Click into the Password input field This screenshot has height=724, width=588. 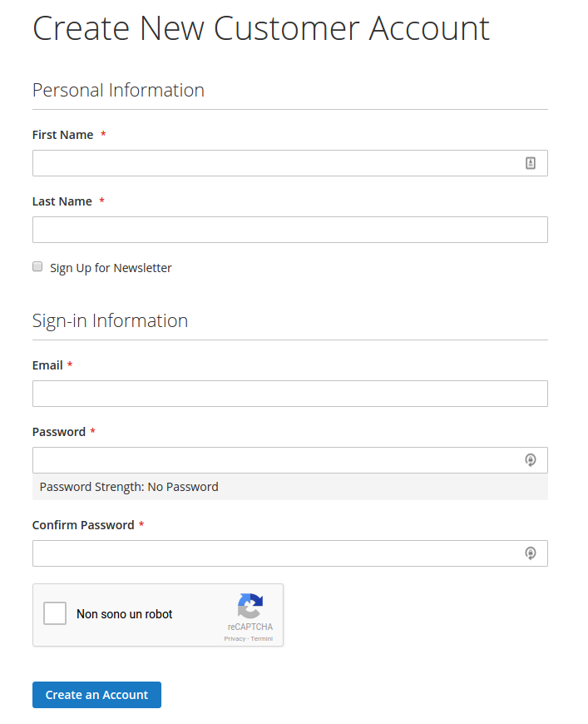(x=274, y=460)
